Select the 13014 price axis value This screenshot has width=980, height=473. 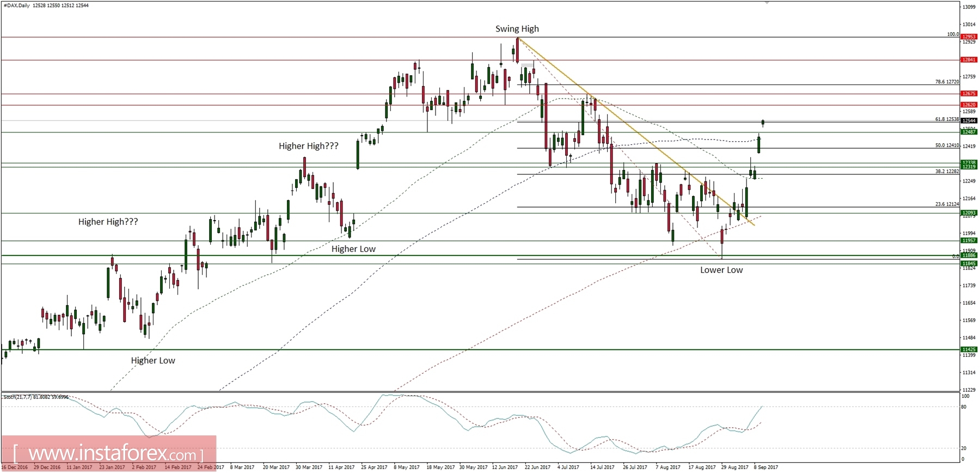969,25
